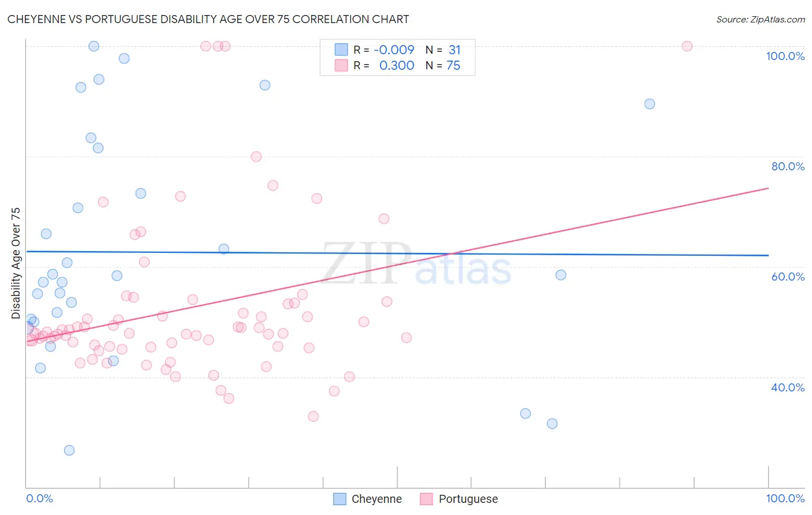Click the ZIPatlas watermark in chart center
Image resolution: width=812 pixels, height=515 pixels.
click(x=416, y=264)
